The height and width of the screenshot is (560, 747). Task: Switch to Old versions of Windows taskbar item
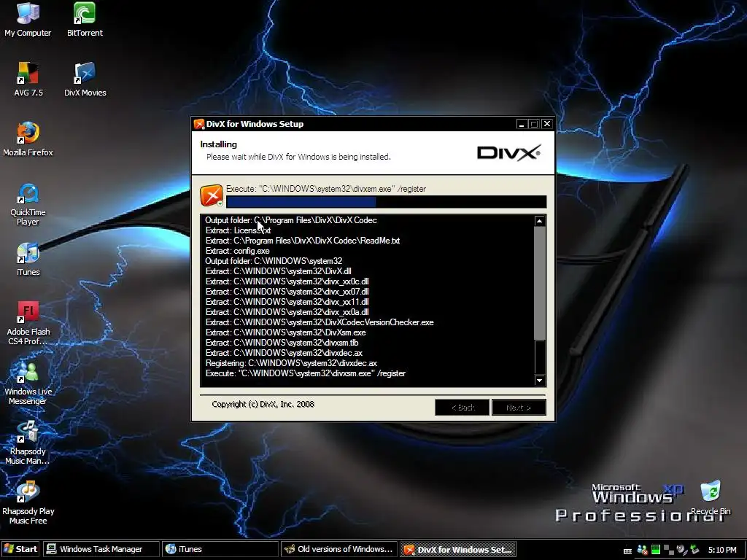(x=338, y=549)
